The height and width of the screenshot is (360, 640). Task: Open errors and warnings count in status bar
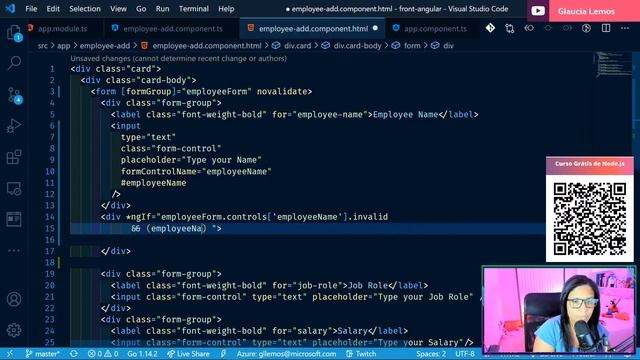click(103, 354)
